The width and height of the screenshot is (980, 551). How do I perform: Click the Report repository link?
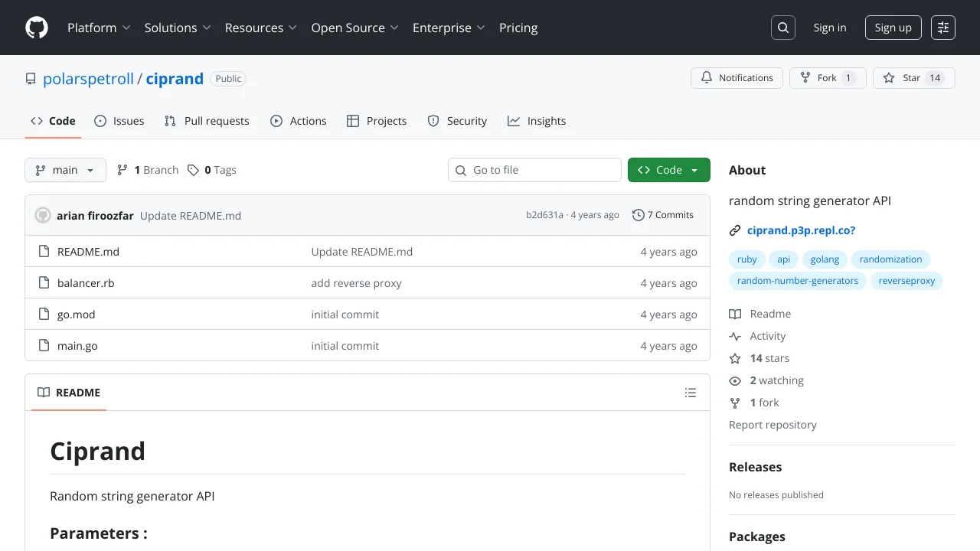coord(773,425)
